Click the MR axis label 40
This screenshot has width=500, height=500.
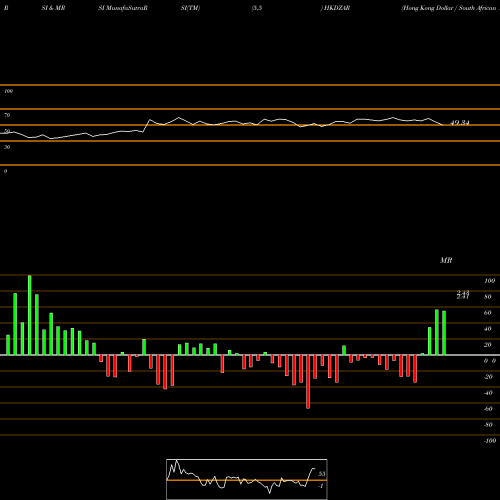tap(488, 329)
